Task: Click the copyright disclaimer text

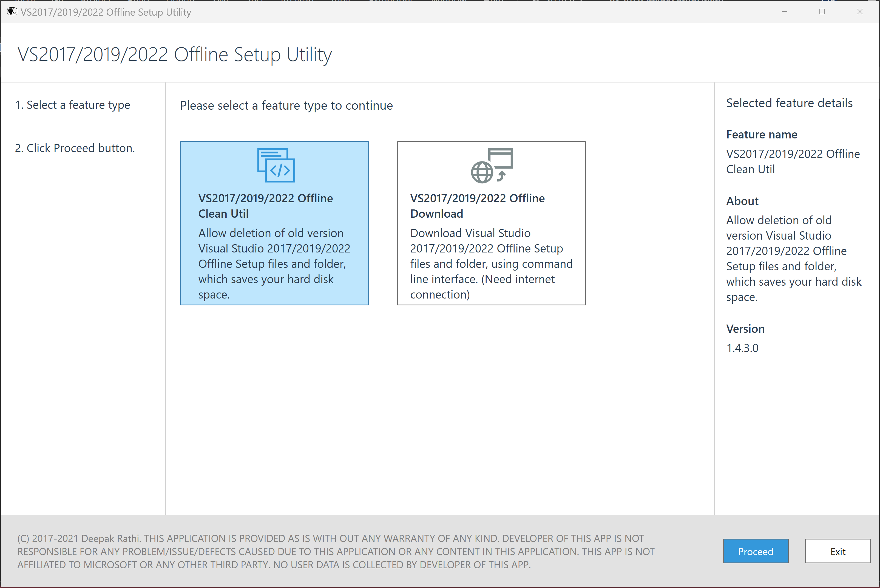Action: coord(336,551)
